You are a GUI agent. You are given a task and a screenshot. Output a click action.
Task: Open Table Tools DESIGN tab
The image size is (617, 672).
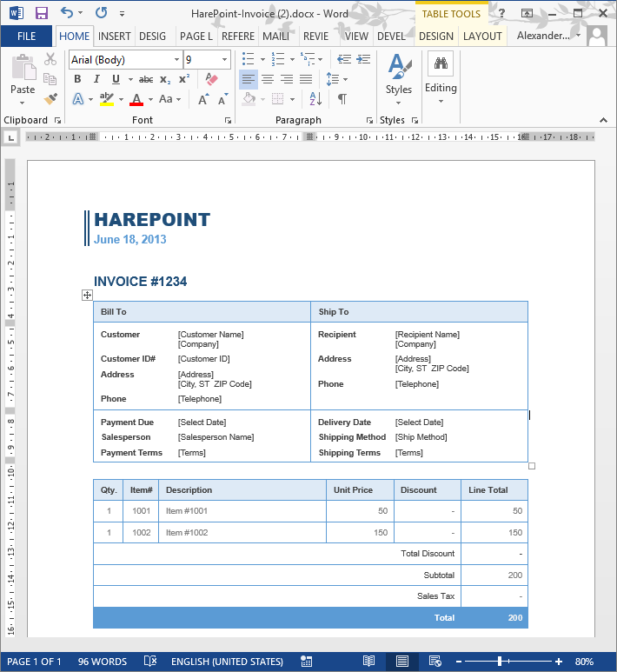[x=436, y=36]
